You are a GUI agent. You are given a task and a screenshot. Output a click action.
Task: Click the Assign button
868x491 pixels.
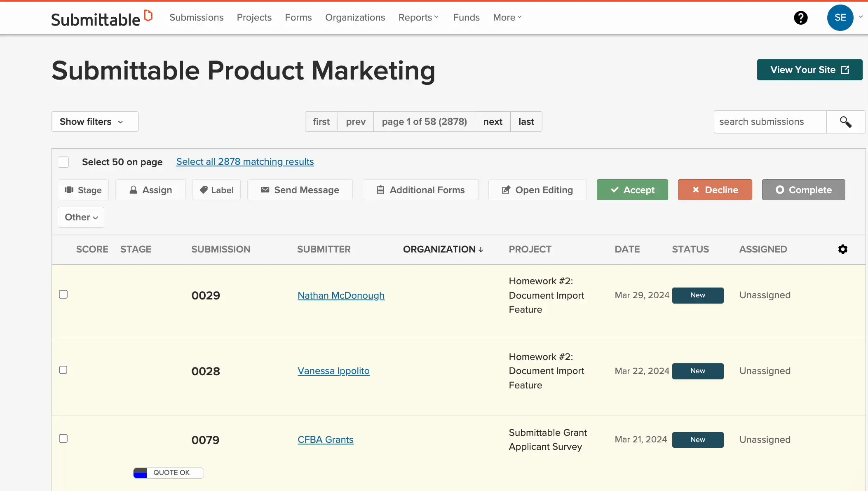150,190
